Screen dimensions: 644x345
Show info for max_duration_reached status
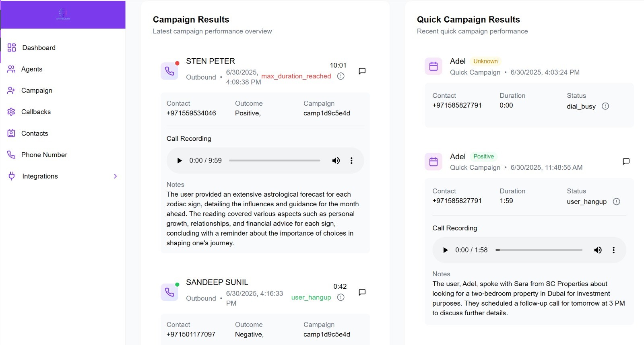tap(341, 76)
